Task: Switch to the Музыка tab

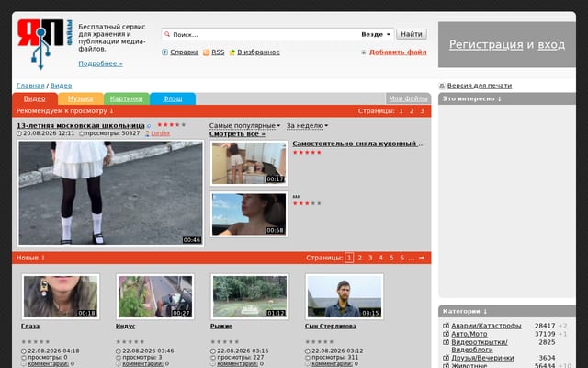Action: [x=80, y=98]
